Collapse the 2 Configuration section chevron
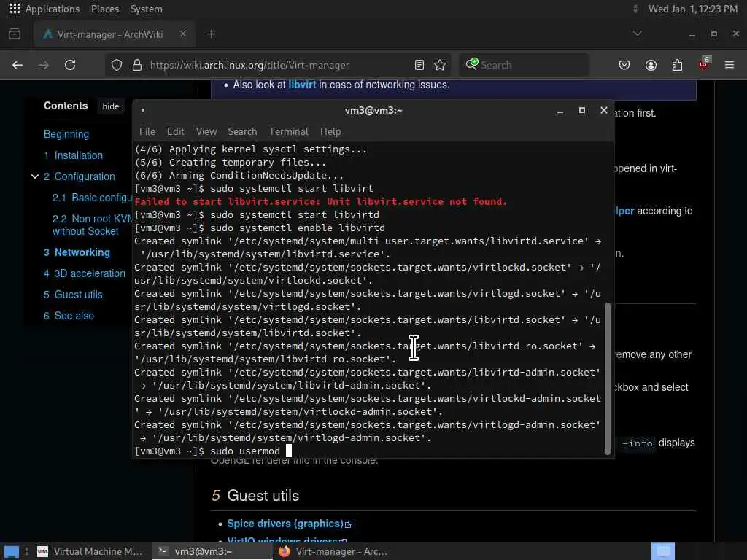747x560 pixels. [35, 176]
